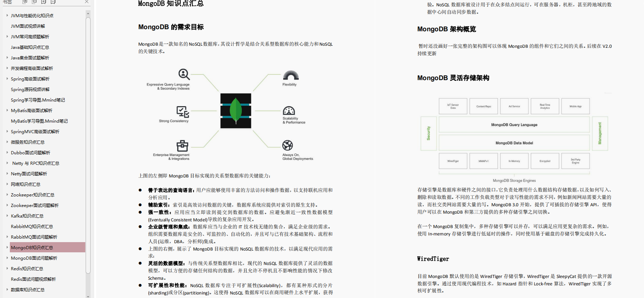The image size is (644, 298).
Task: Click the heading 'MongoDB 架构概览'
Action: tap(446, 29)
